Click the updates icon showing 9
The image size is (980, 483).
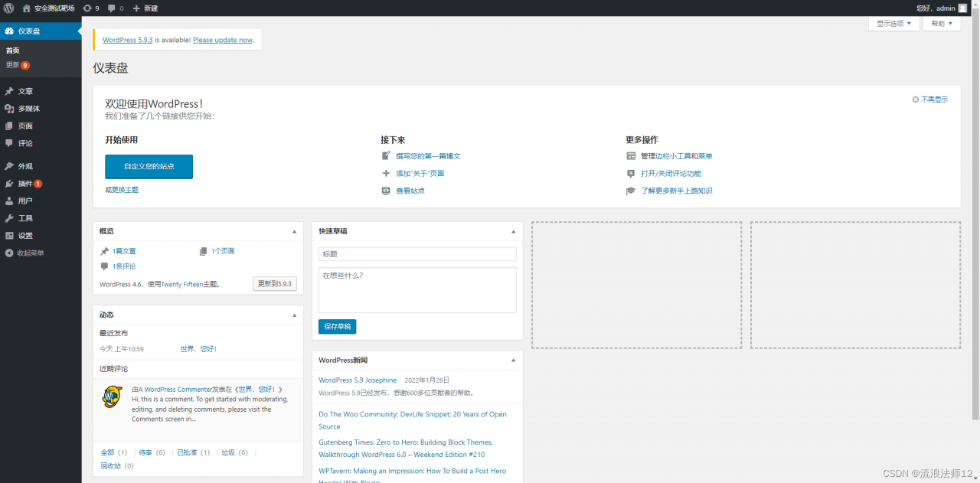pos(91,8)
